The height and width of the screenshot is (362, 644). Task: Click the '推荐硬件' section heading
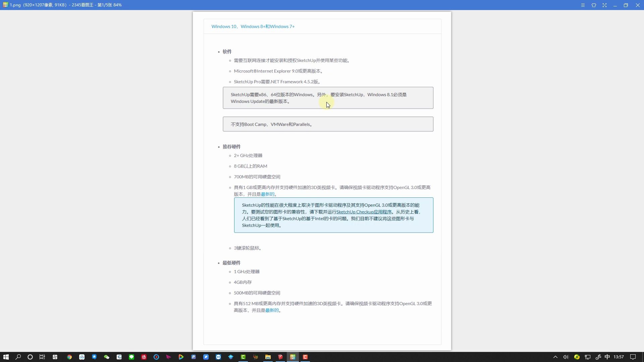click(231, 147)
